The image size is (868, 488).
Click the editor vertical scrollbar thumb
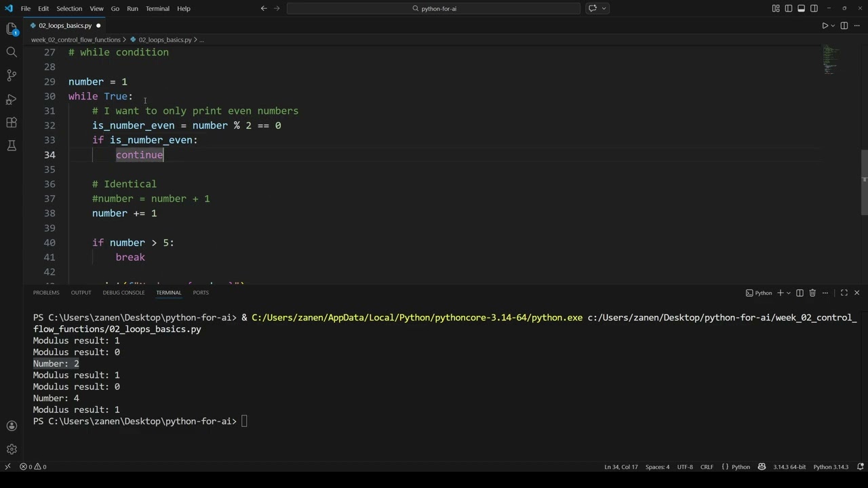pyautogui.click(x=865, y=182)
